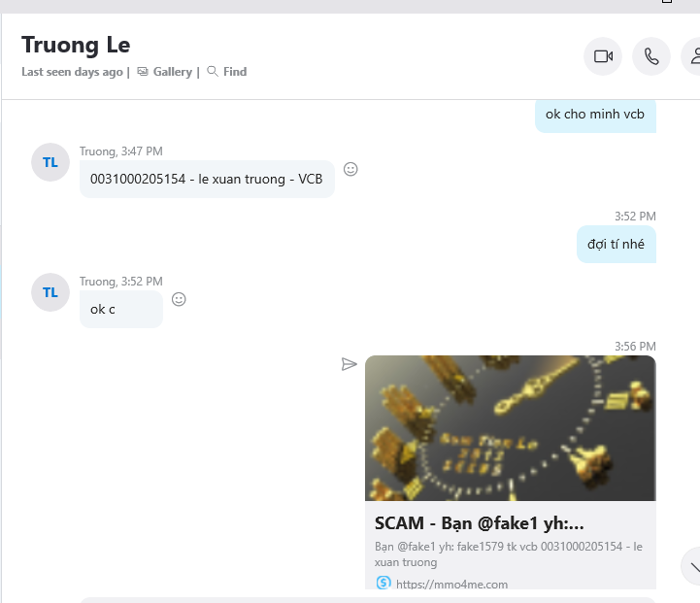Click Find to search the conversation
700x603 pixels.
click(227, 72)
